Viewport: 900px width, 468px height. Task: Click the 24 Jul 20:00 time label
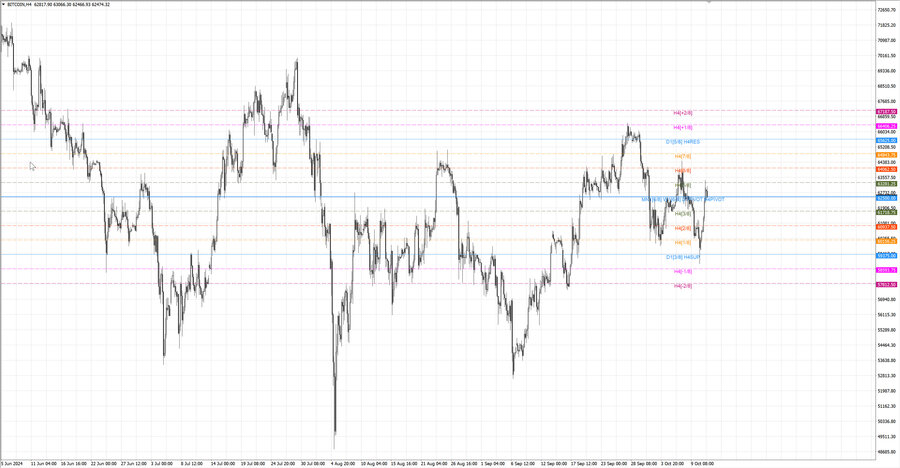283,463
